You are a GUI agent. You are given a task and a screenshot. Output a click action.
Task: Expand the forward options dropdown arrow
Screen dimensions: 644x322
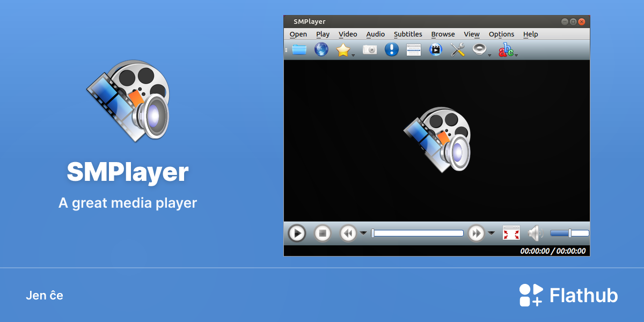tap(491, 233)
